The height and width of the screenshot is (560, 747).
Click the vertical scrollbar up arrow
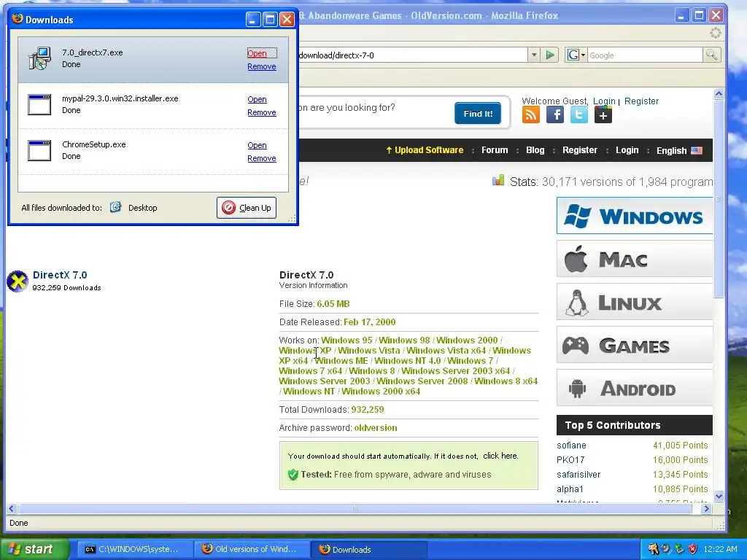click(x=719, y=93)
